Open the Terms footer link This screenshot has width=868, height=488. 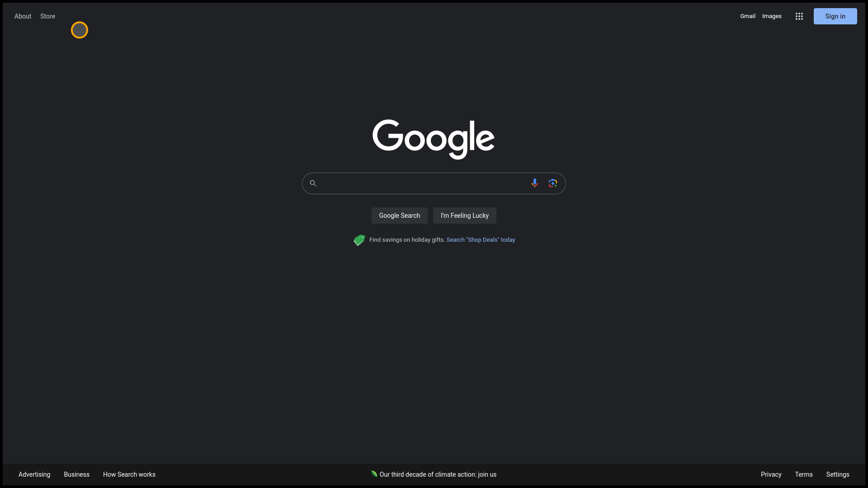[x=803, y=474]
